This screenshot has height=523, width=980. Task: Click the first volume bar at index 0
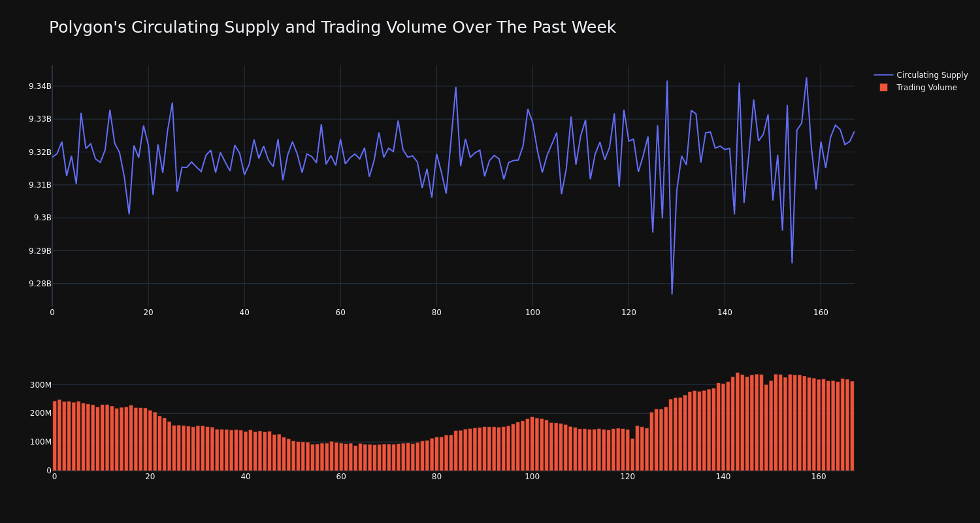point(54,436)
